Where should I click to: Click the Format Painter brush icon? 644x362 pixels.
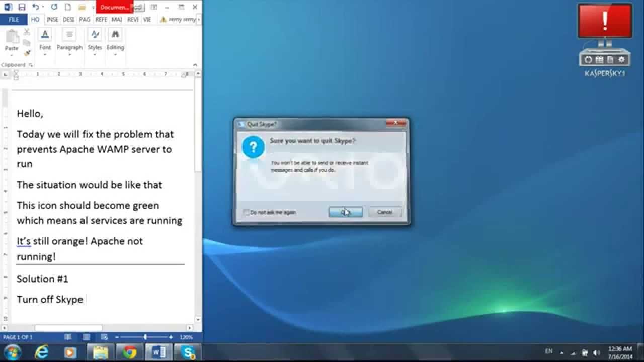(x=27, y=53)
